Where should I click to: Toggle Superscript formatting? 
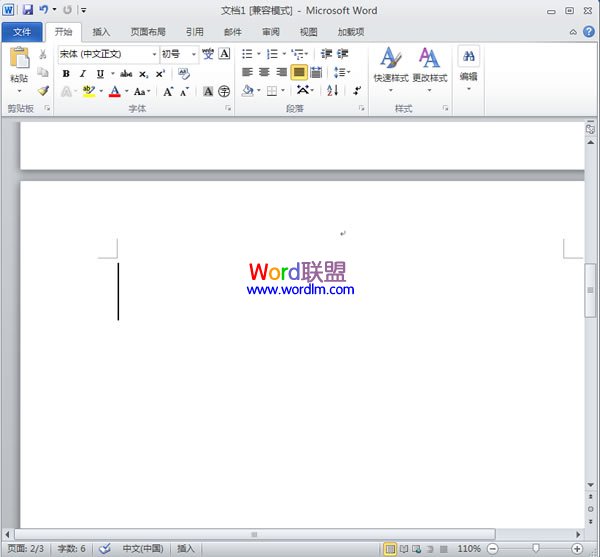coord(160,73)
